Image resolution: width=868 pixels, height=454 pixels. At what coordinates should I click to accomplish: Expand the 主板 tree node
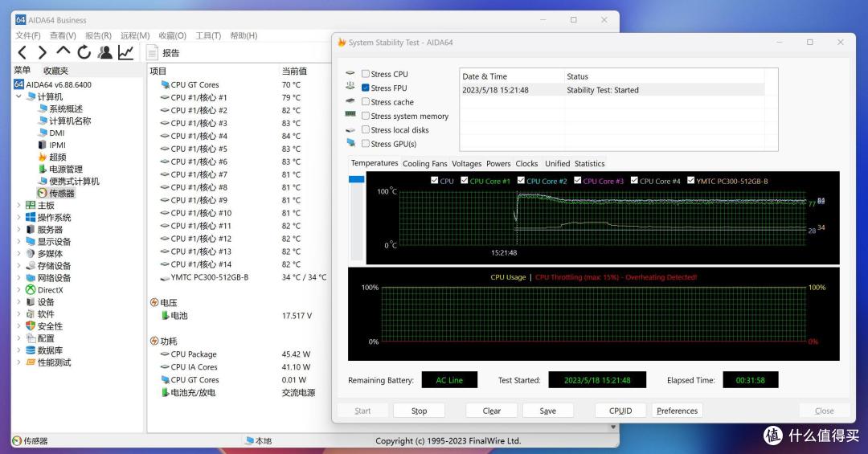point(18,206)
